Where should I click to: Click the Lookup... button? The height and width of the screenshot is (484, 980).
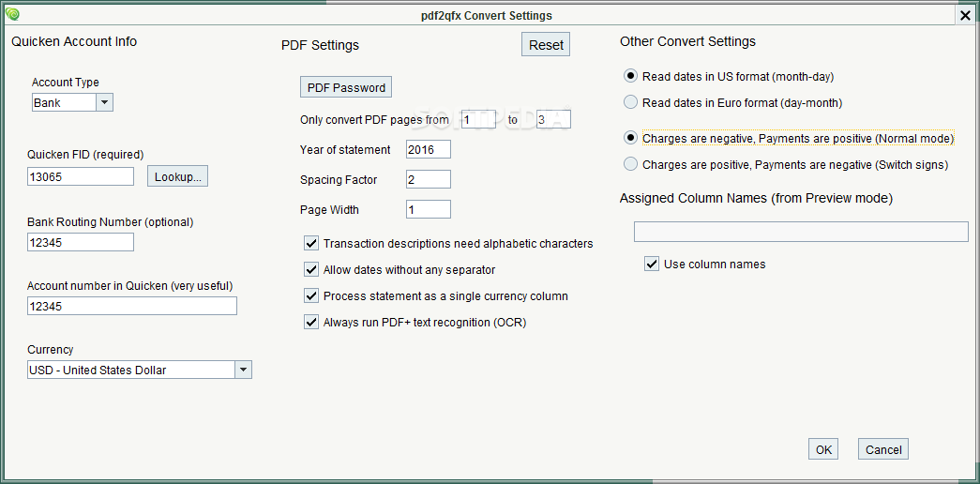(x=177, y=177)
